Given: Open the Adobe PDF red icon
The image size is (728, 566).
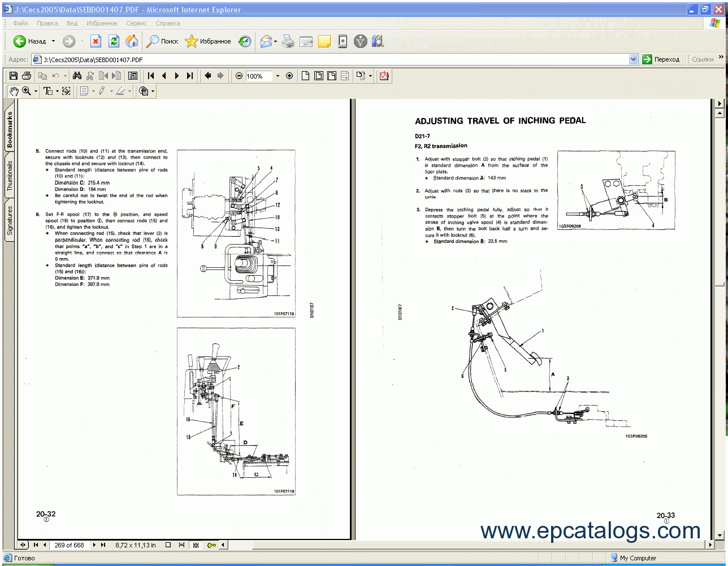Looking at the screenshot, I should point(384,76).
